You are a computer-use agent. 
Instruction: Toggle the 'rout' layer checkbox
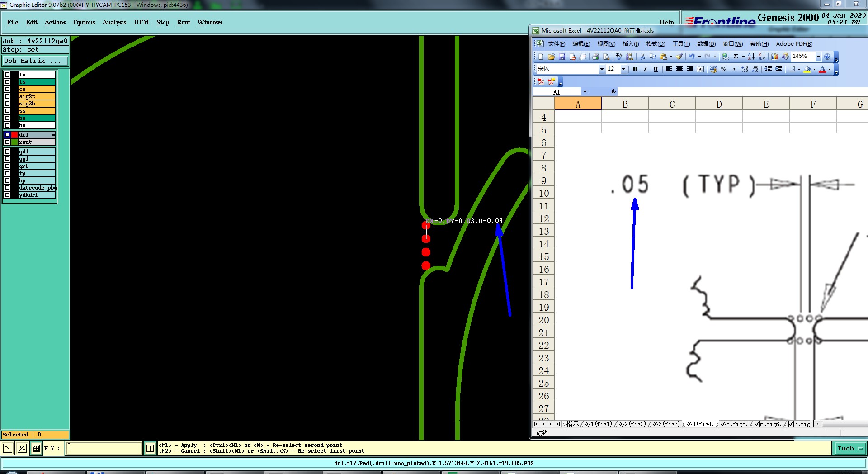tap(7, 142)
